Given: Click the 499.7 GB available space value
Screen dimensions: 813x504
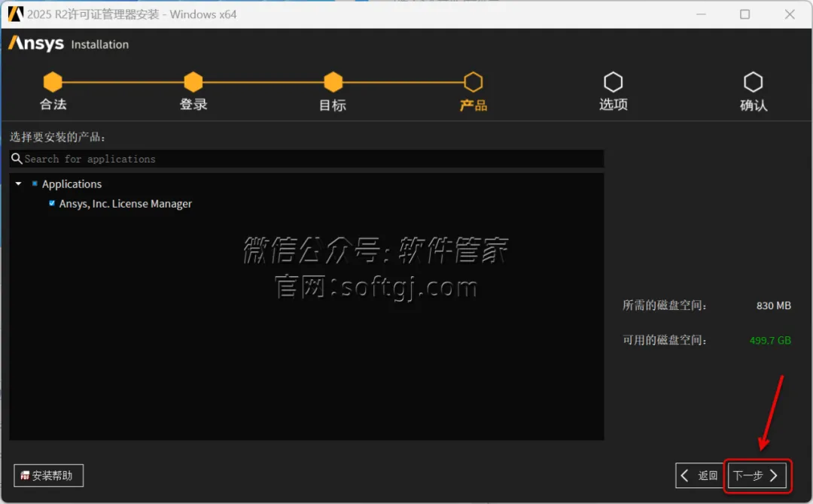Looking at the screenshot, I should point(770,340).
